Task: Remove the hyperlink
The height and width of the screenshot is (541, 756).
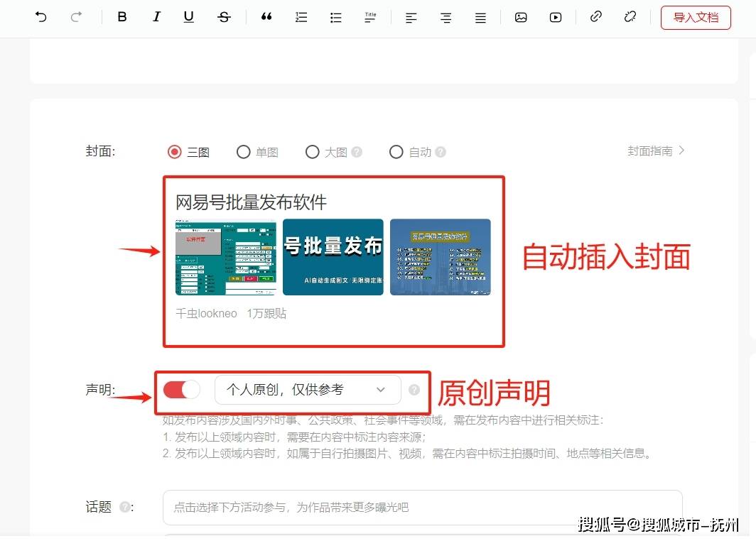Action: click(x=630, y=17)
